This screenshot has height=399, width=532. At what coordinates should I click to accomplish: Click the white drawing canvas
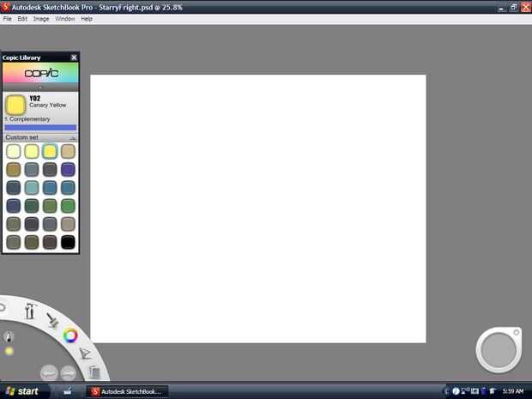click(x=258, y=209)
